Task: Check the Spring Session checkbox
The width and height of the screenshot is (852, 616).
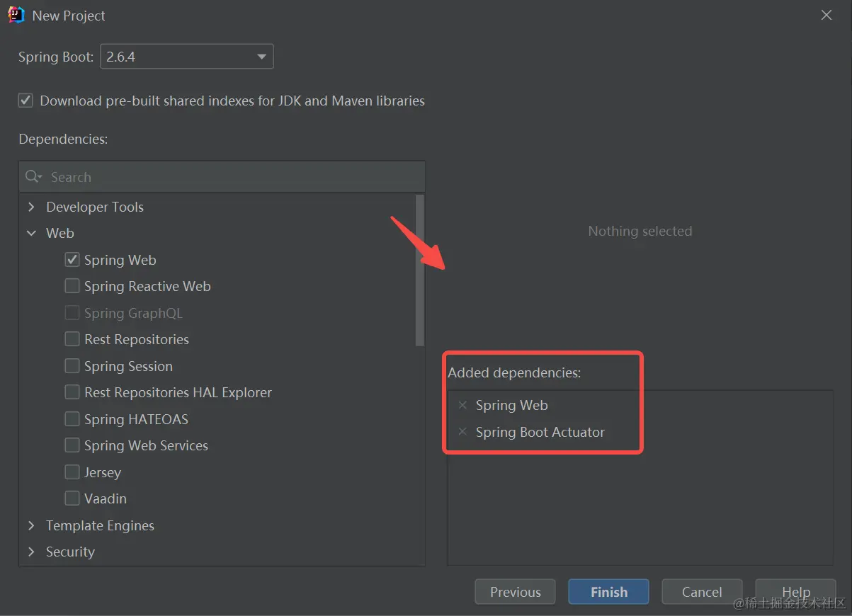Action: [72, 366]
